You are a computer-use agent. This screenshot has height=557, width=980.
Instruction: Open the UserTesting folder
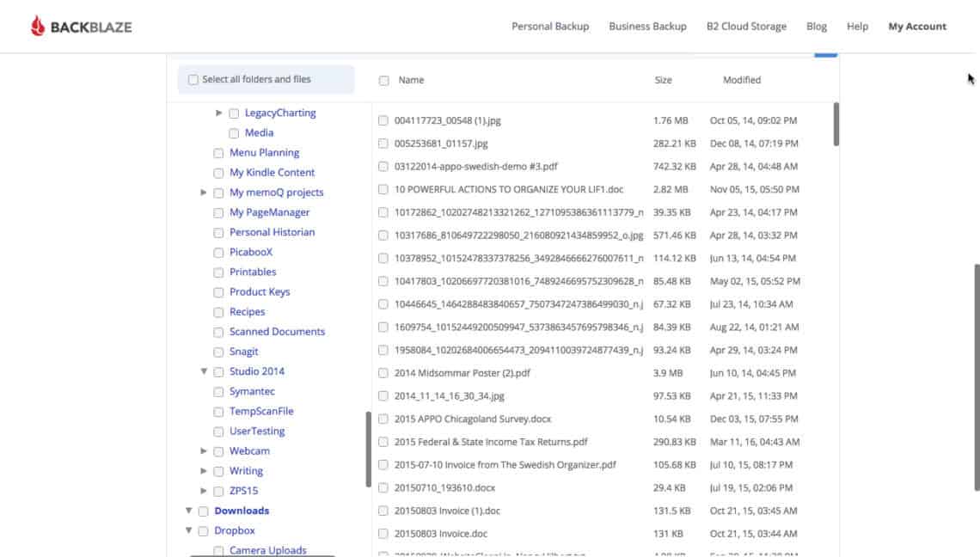[257, 432]
